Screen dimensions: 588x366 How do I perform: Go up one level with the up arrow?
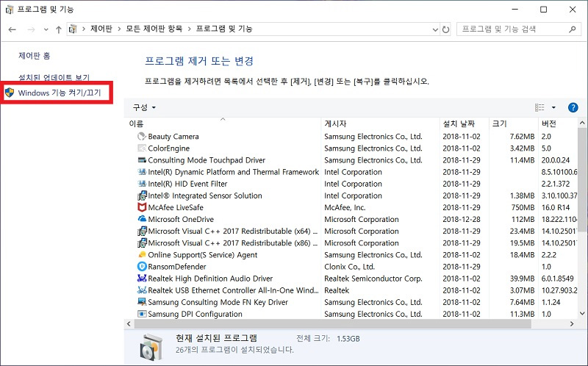pos(59,29)
